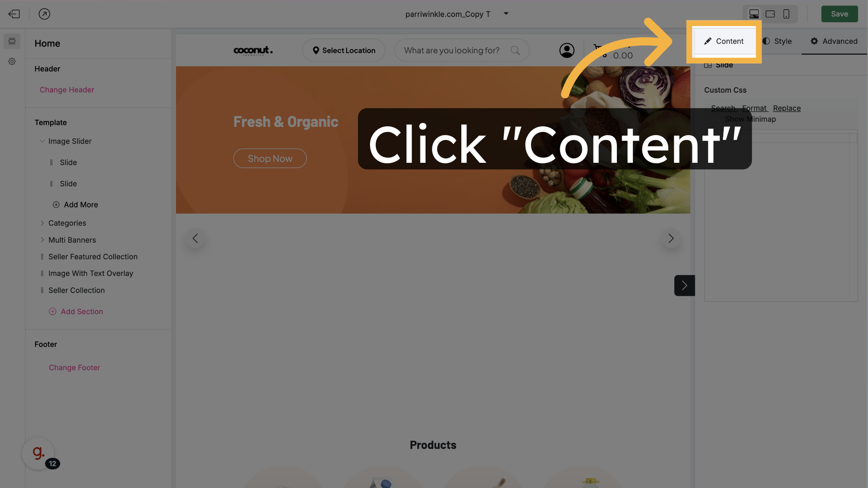Click the Change Header link

coord(67,90)
